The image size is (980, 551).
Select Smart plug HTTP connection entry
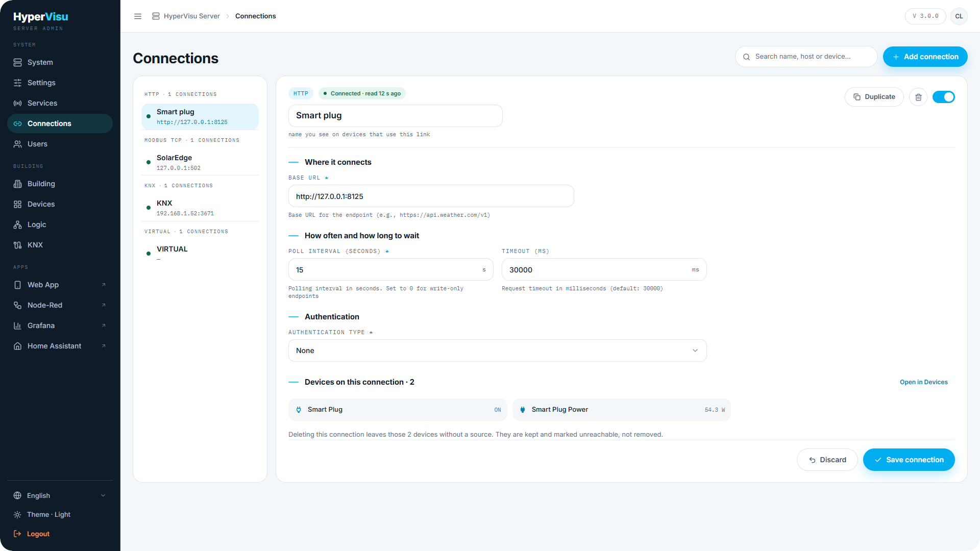pyautogui.click(x=200, y=116)
